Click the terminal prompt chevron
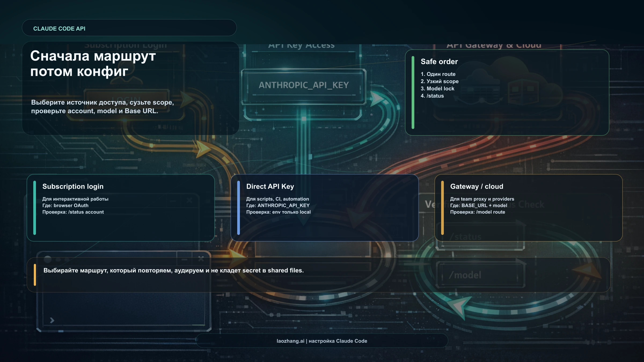Screen dimensions: 644x362 [x=51, y=320]
